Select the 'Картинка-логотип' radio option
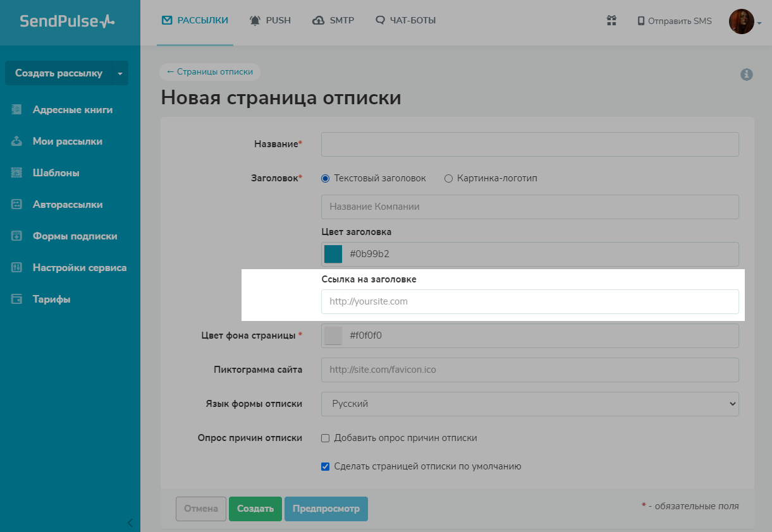Viewport: 772px width, 532px height. [x=449, y=179]
